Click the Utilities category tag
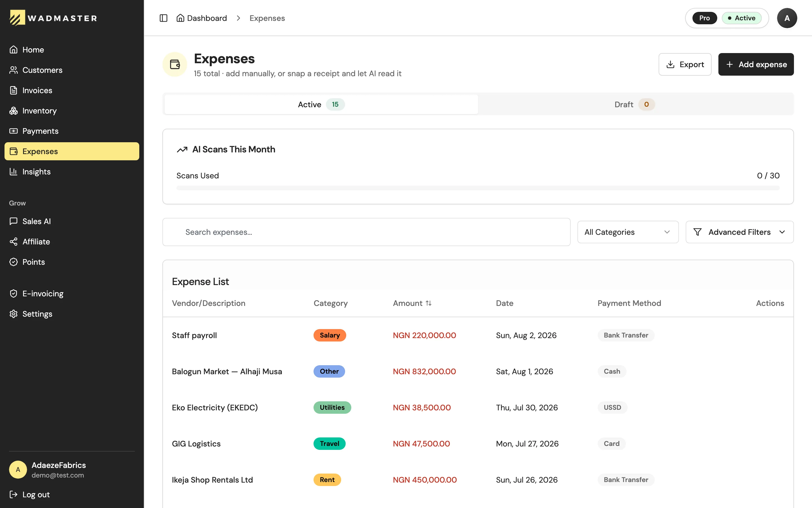 click(332, 408)
